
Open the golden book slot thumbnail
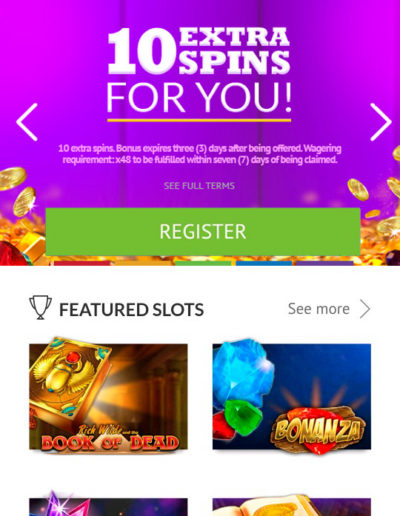tap(292, 507)
